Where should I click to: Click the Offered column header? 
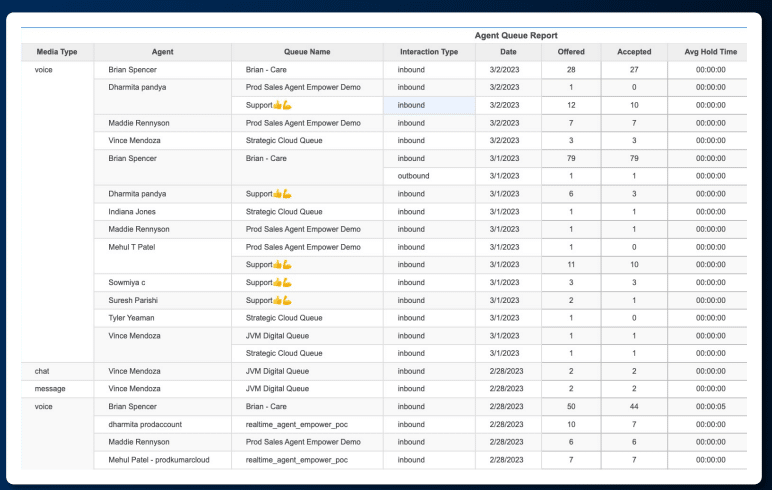click(571, 52)
